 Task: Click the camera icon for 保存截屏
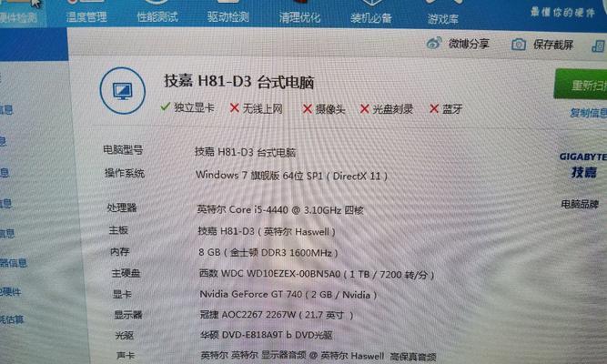click(x=519, y=45)
